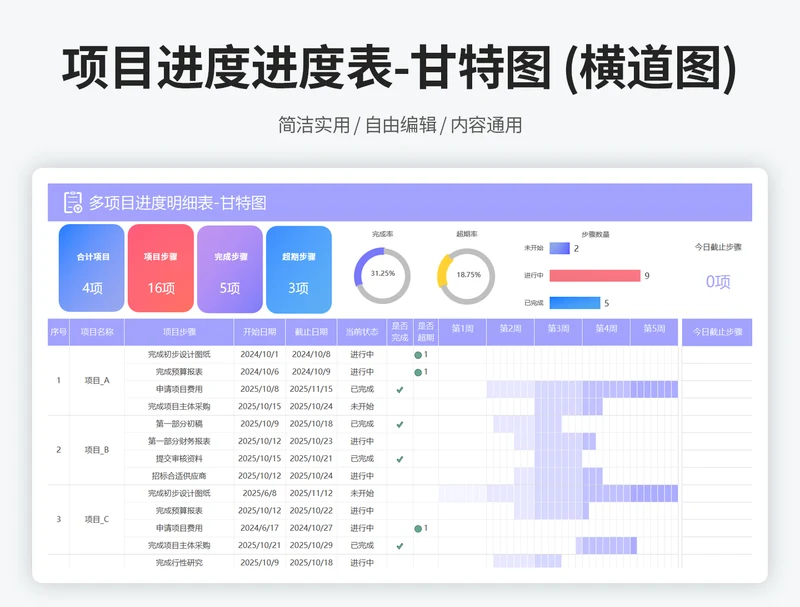The height and width of the screenshot is (607, 800).
Task: Select the 项目步骤 column header
Action: tap(179, 332)
